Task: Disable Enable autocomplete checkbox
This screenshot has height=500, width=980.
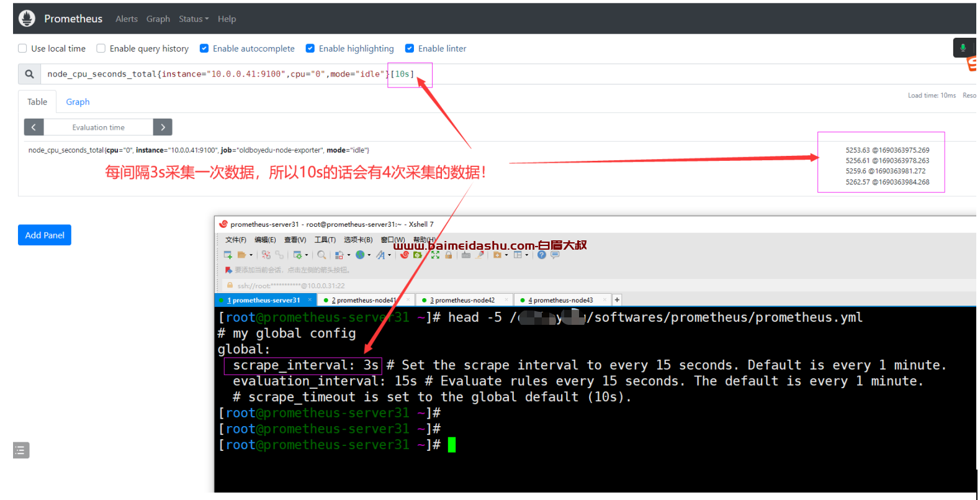Action: point(204,48)
